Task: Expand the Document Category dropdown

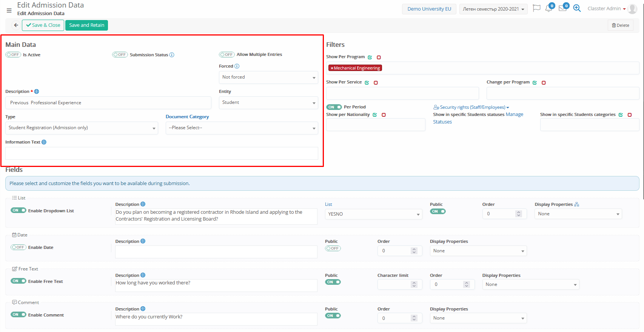Action: point(242,128)
